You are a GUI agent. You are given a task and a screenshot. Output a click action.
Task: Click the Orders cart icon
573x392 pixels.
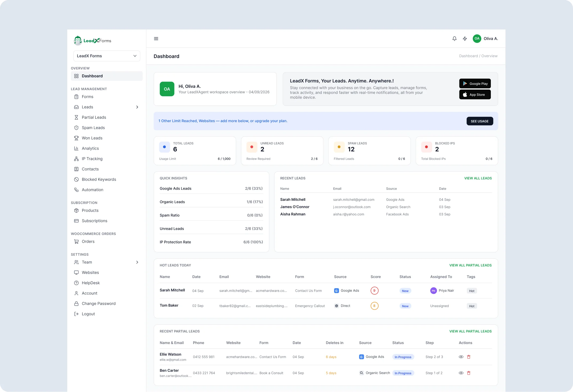pyautogui.click(x=76, y=242)
